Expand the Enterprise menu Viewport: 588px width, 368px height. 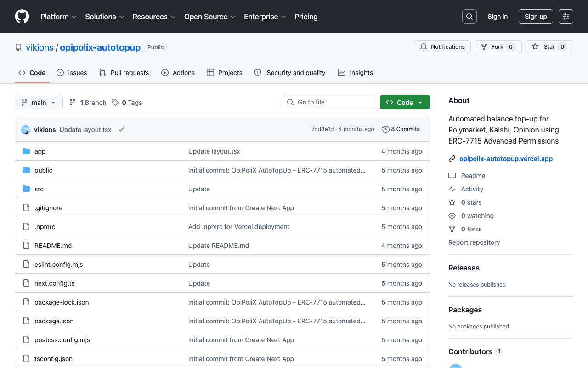[x=265, y=17]
